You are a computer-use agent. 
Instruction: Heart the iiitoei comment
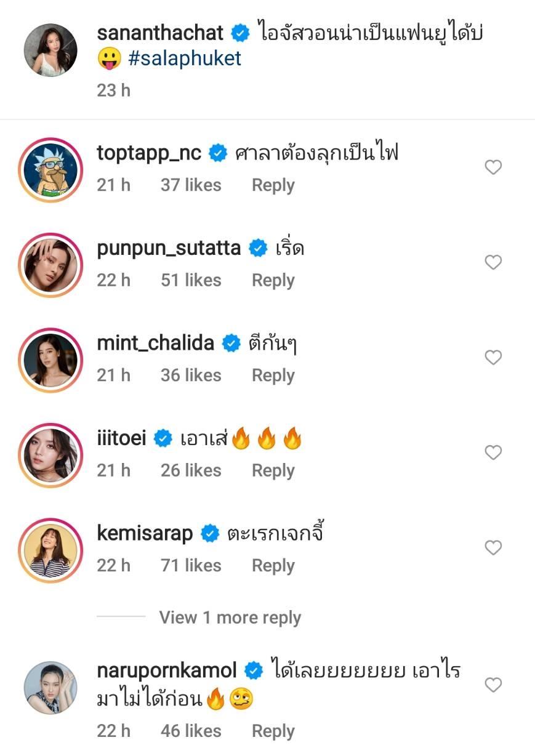point(493,453)
